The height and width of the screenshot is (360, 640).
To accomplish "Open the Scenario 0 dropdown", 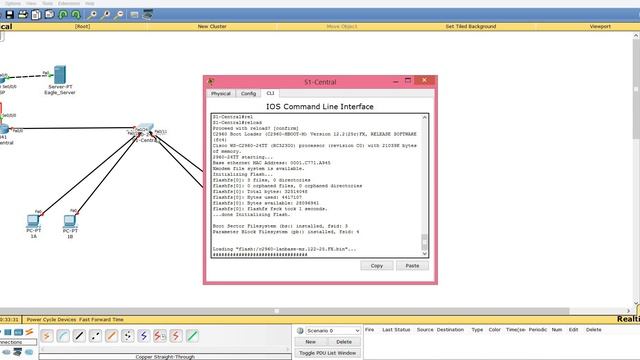I will pyautogui.click(x=333, y=331).
